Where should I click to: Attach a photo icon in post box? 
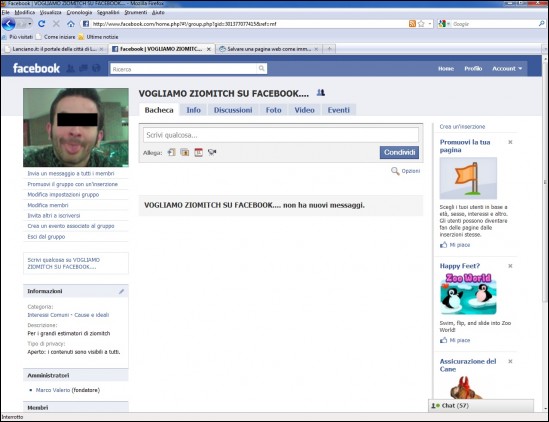pos(185,152)
